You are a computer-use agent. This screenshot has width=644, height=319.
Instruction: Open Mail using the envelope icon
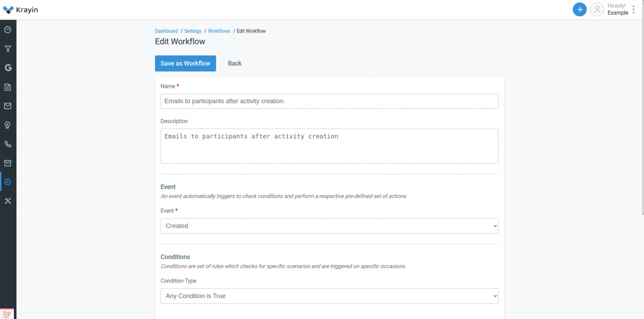pyautogui.click(x=8, y=106)
